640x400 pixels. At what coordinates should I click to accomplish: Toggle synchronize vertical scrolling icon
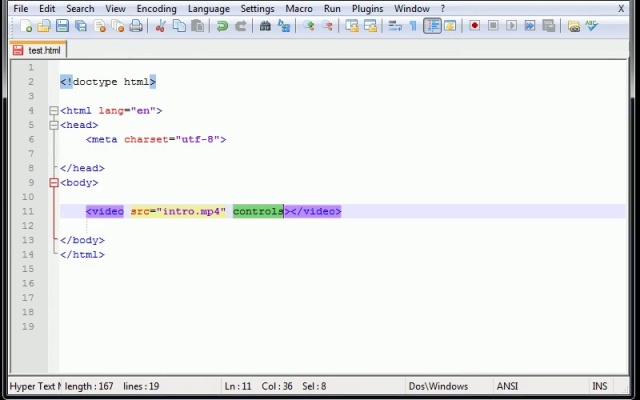pyautogui.click(x=351, y=26)
